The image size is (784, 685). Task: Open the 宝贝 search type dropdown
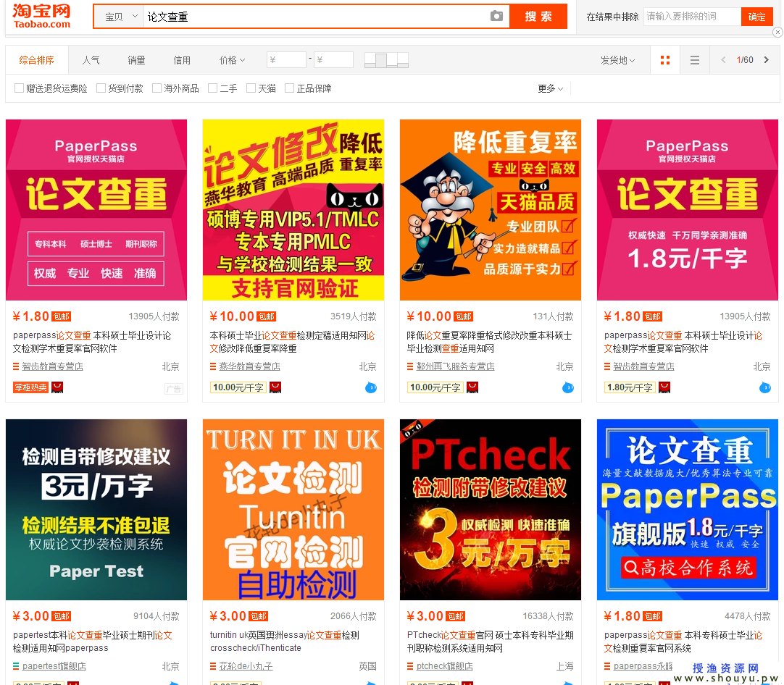119,17
